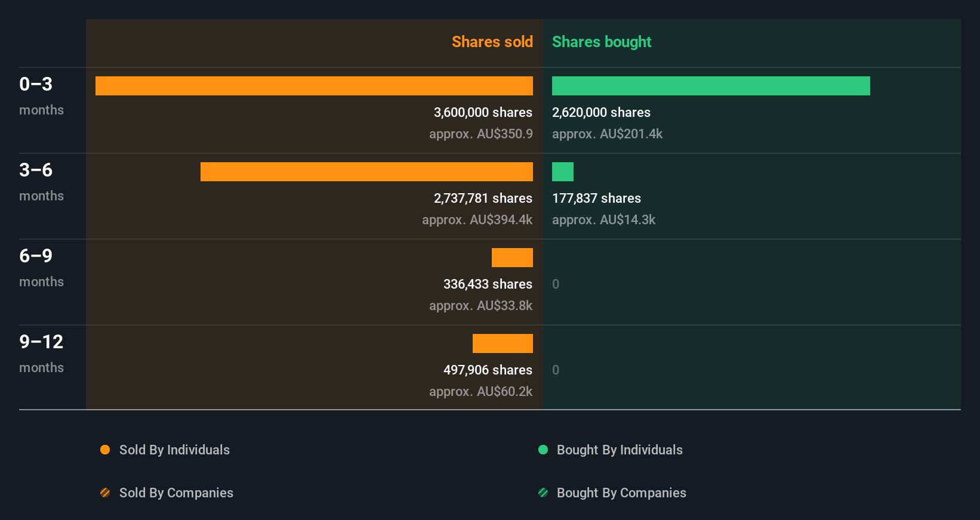Toggle the Bought By Companies legend label
The width and height of the screenshot is (980, 520).
tap(621, 493)
